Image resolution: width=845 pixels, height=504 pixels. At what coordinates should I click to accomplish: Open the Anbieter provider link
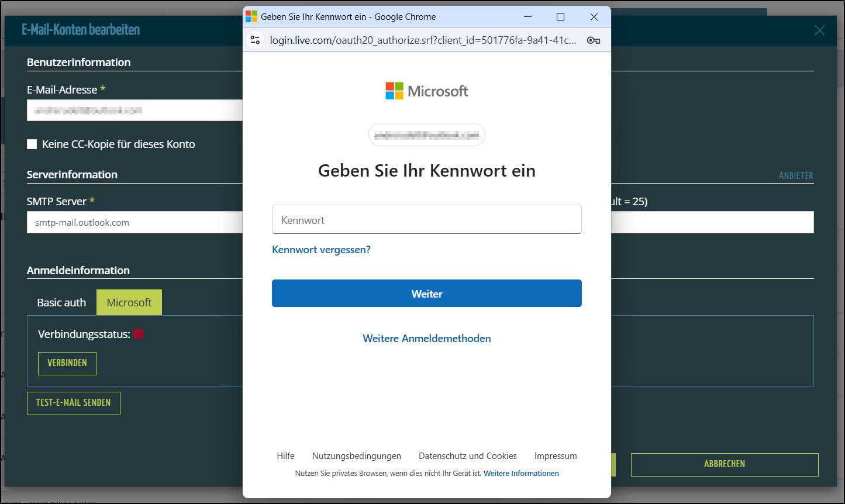795,175
